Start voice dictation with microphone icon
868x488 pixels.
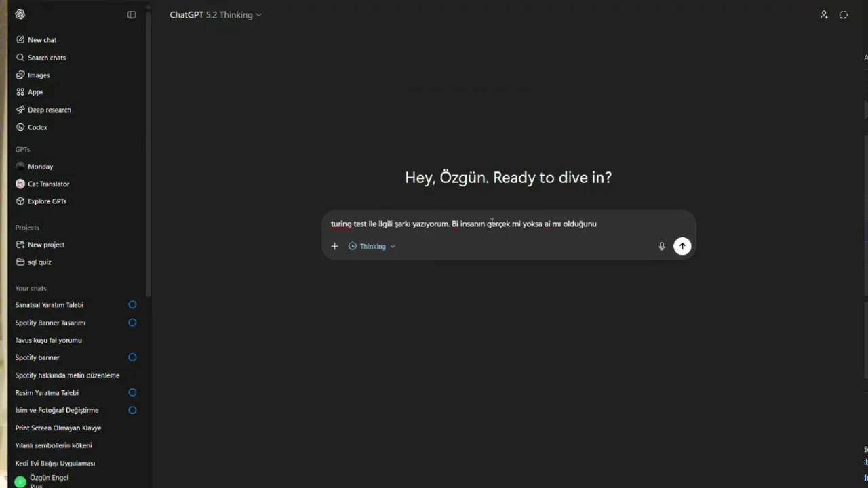[x=662, y=247]
